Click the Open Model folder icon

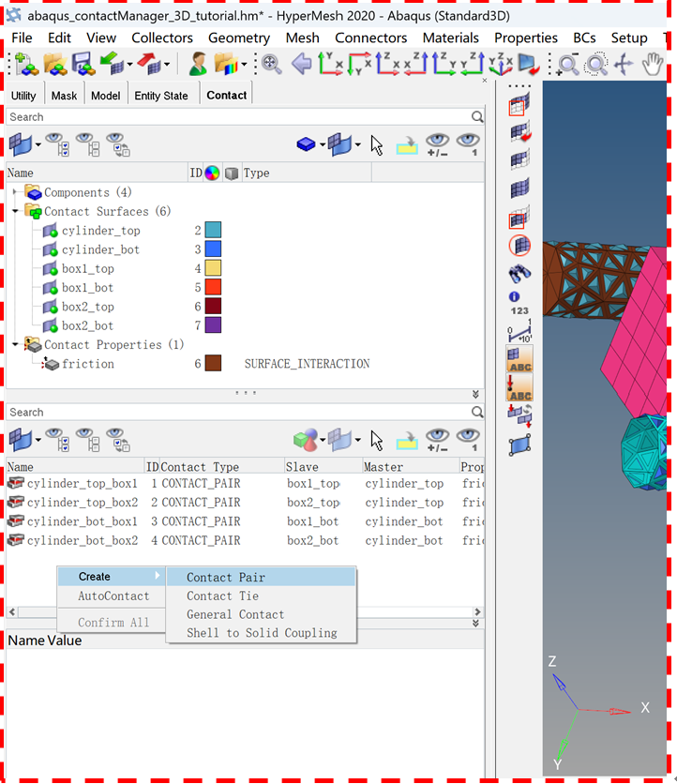(x=55, y=64)
